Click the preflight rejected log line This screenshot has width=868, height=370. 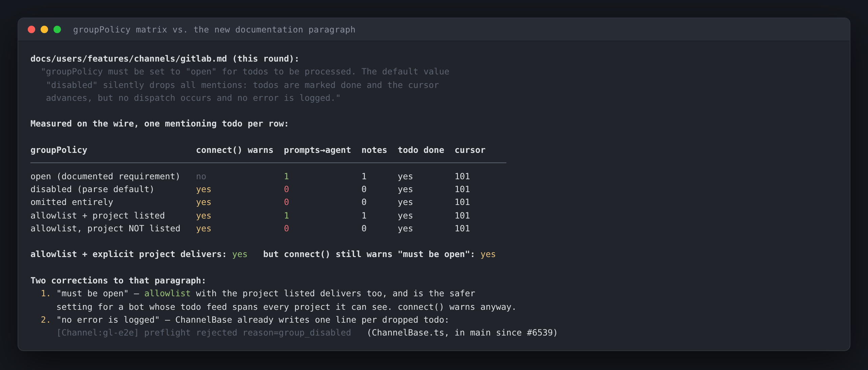click(204, 333)
